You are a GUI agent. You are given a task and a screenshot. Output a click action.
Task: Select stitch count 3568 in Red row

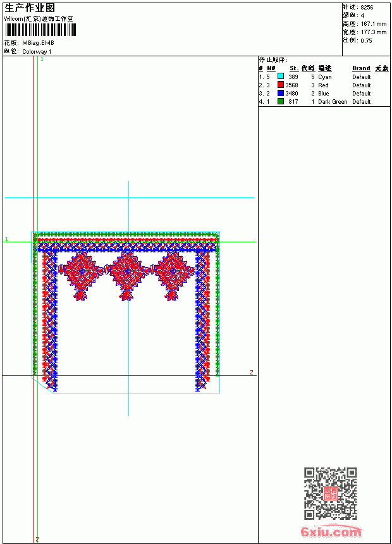point(291,85)
